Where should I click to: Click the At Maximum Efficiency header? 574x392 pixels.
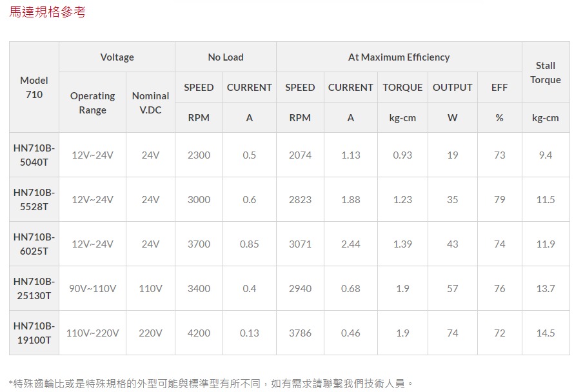(x=399, y=57)
